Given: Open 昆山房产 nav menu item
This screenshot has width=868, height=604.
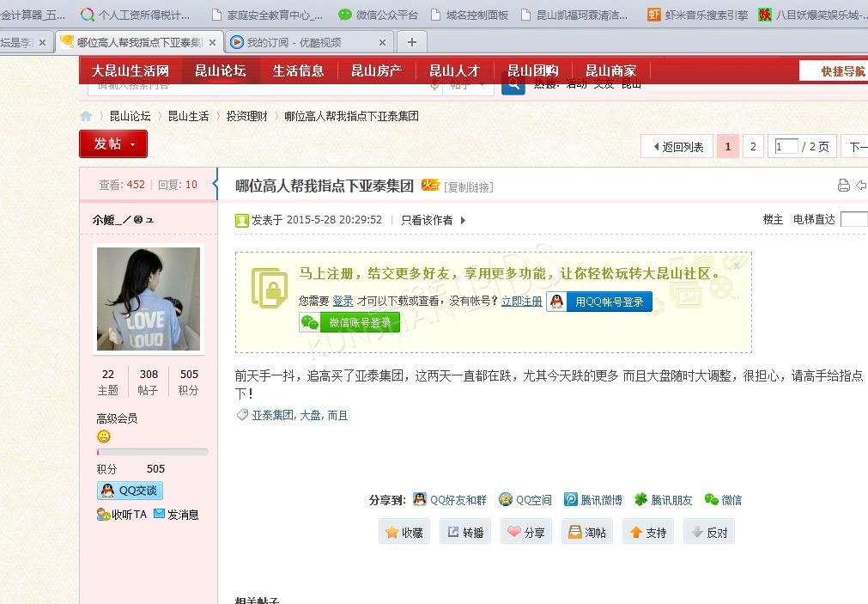Looking at the screenshot, I should 376,71.
